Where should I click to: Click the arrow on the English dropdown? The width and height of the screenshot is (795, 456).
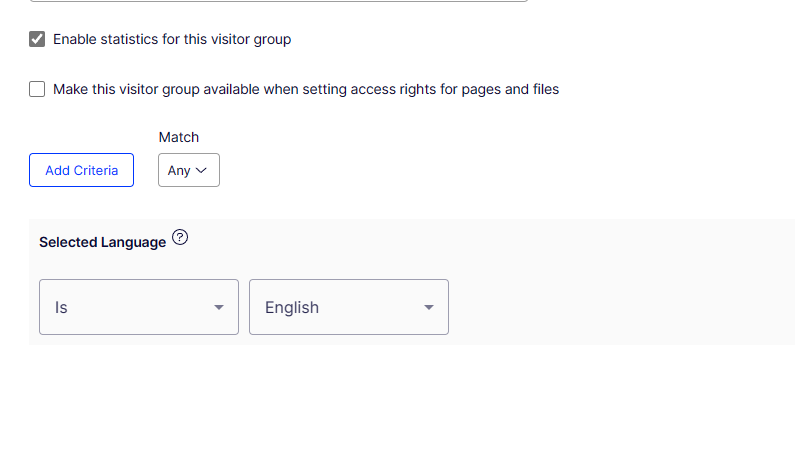tap(429, 308)
